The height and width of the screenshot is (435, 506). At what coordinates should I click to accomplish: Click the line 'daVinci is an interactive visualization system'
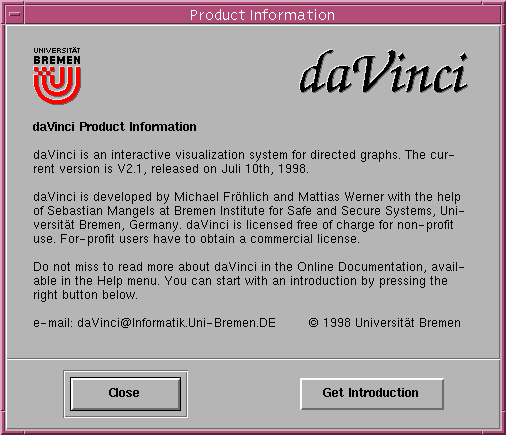(244, 155)
